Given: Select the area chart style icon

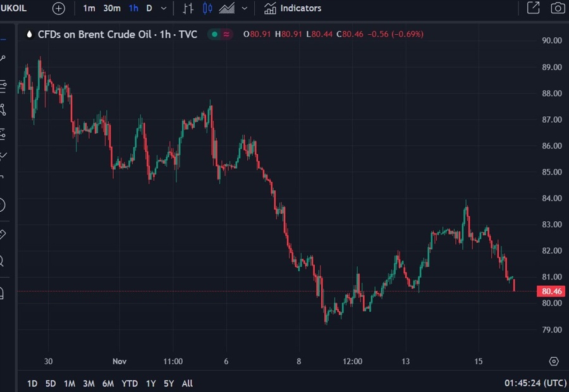Looking at the screenshot, I should [x=227, y=8].
